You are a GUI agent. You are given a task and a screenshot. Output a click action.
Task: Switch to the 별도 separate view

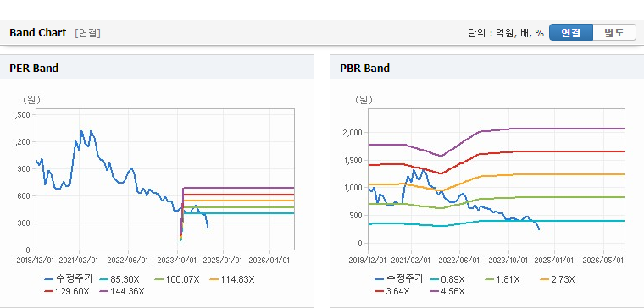(x=614, y=32)
